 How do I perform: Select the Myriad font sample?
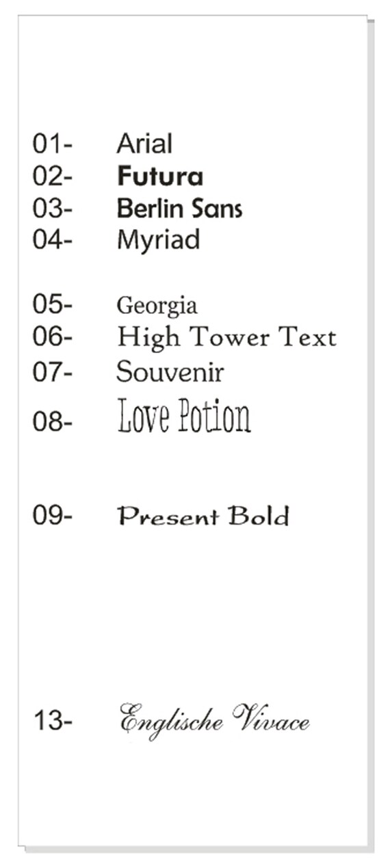(158, 241)
